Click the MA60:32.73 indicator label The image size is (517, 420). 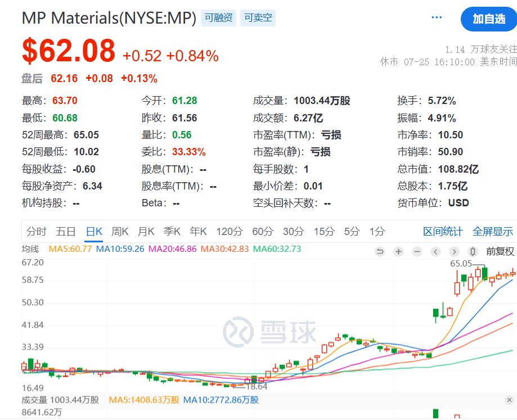[x=277, y=249]
